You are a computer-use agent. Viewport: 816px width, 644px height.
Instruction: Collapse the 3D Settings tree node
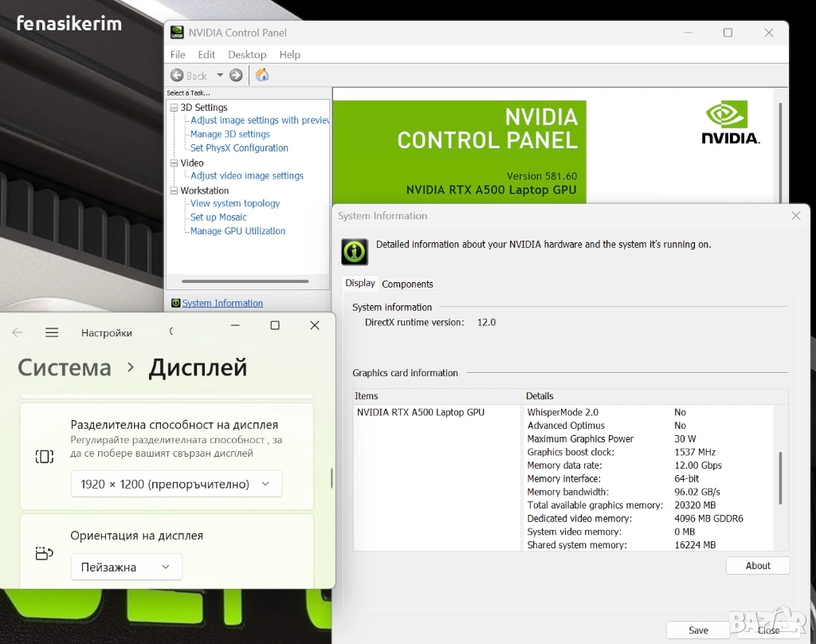174,108
